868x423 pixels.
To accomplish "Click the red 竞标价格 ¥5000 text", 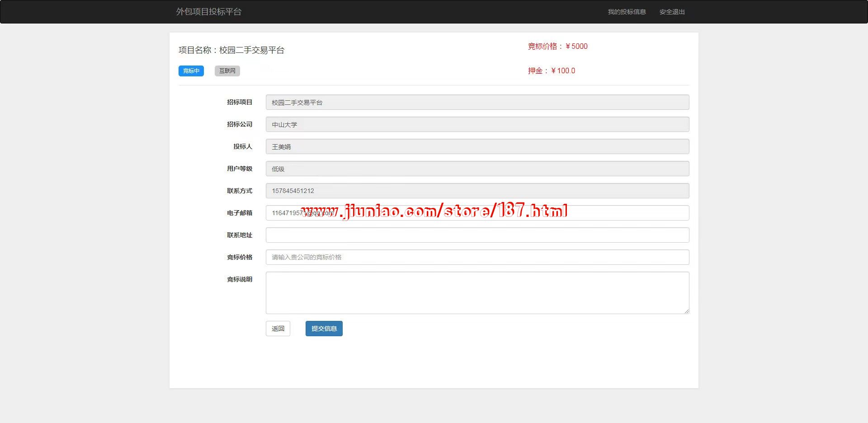I will tap(557, 47).
